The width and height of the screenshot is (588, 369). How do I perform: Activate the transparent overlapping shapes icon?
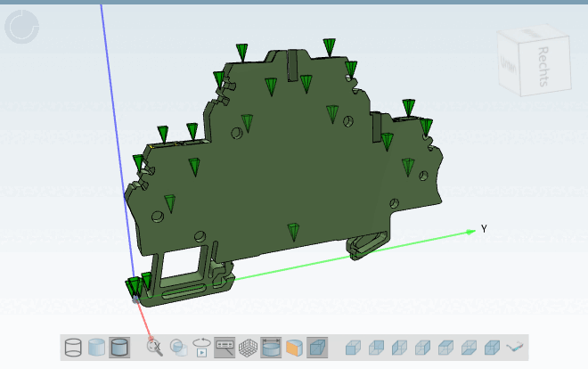(x=178, y=348)
